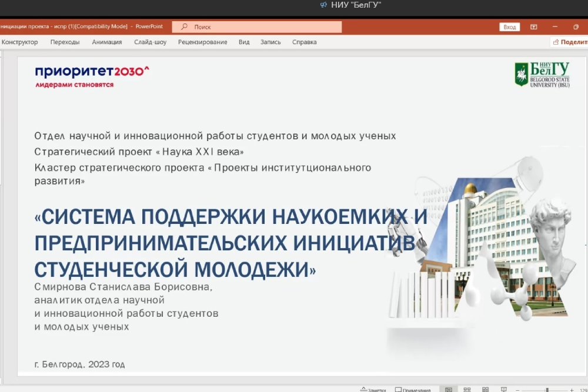This screenshot has width=588, height=392.
Task: Click the zoom in plus icon
Action: click(572, 390)
